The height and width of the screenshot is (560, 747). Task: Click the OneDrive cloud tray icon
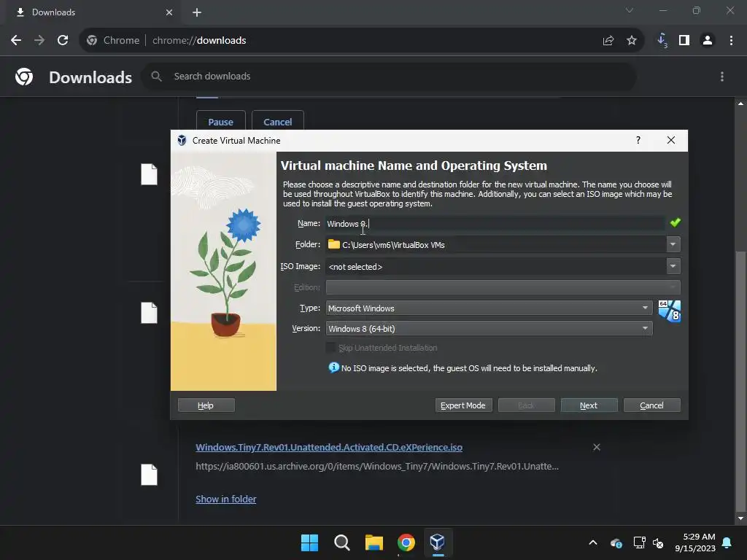pos(616,542)
